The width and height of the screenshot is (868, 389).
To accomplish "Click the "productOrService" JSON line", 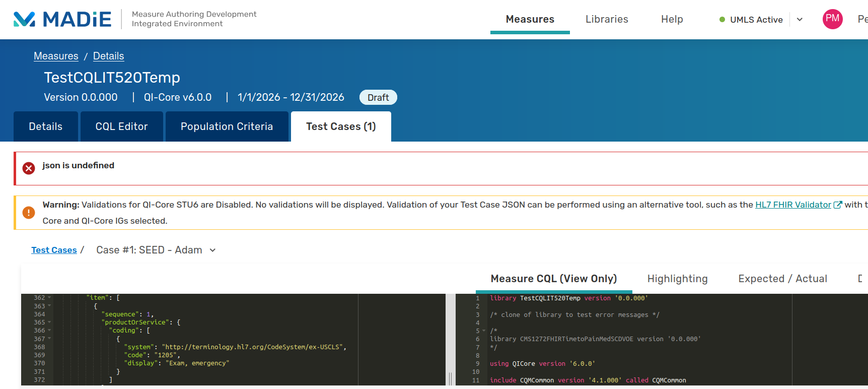I will pos(140,322).
